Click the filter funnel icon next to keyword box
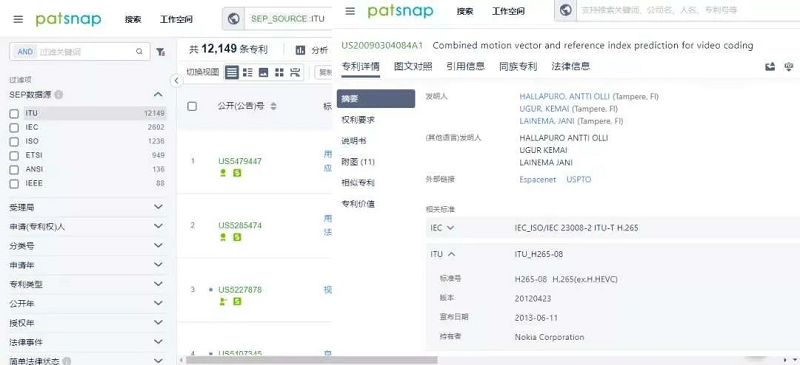 pos(160,52)
